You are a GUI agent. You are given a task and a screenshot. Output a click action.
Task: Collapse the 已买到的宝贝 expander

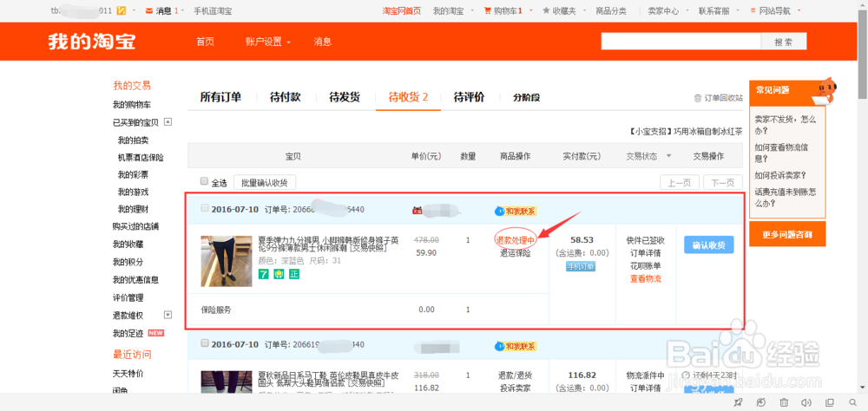pyautogui.click(x=168, y=122)
